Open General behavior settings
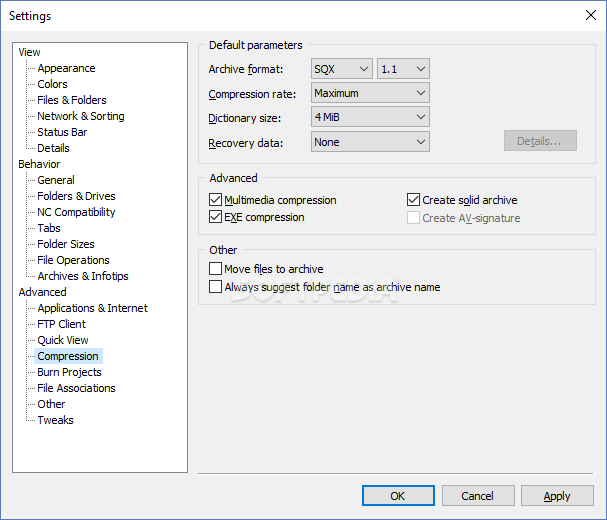 click(x=56, y=180)
